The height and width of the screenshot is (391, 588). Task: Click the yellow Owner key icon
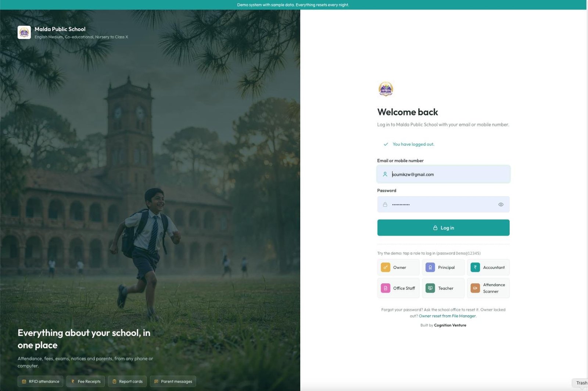[x=385, y=267]
